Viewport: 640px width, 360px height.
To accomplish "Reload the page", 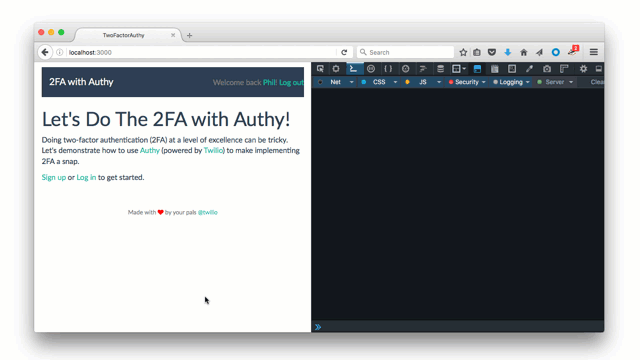I will [344, 52].
